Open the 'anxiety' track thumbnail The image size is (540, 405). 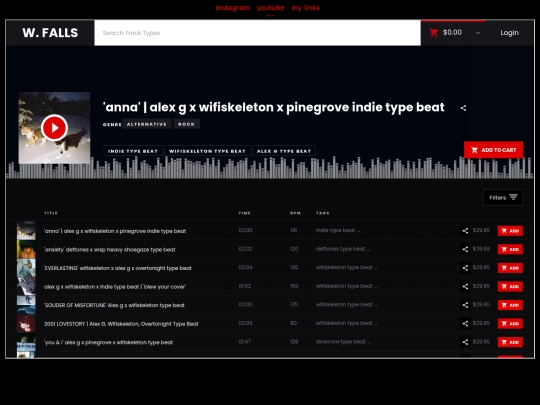(x=26, y=249)
